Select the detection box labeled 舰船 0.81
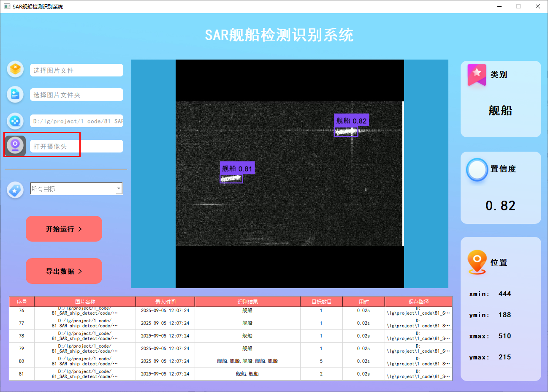548x392 pixels. [231, 179]
